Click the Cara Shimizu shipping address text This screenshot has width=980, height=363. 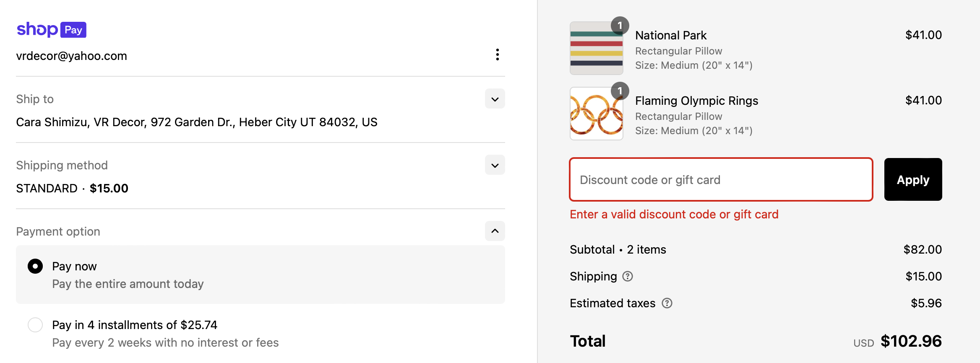196,122
